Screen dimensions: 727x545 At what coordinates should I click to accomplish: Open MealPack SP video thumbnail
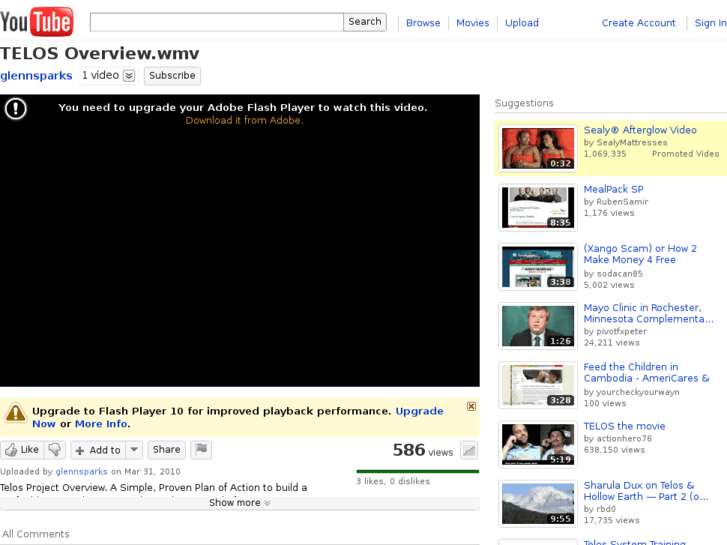click(x=538, y=207)
